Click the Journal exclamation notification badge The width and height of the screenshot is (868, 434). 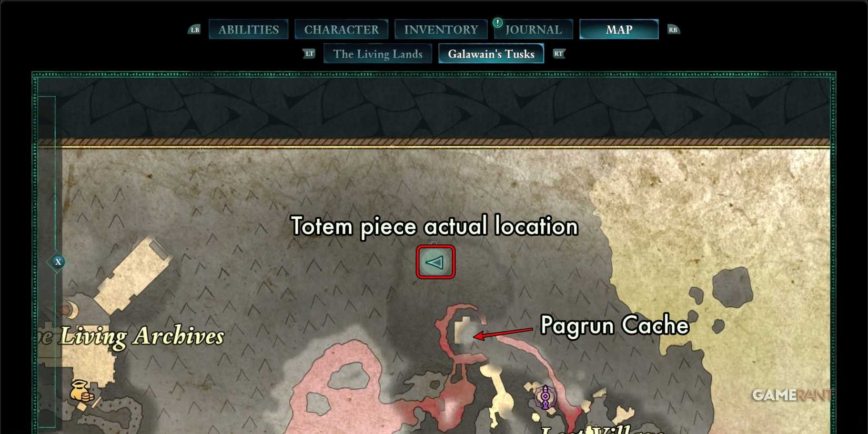point(498,23)
